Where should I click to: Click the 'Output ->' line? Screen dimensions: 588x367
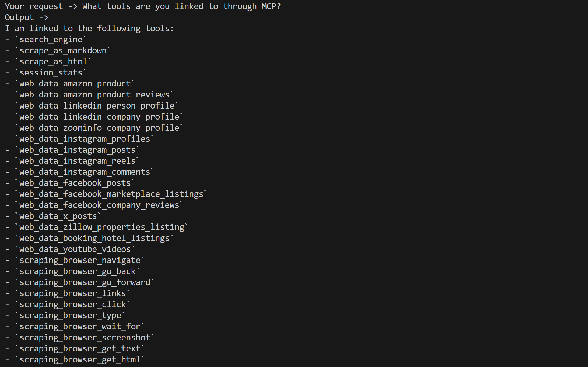tap(26, 18)
